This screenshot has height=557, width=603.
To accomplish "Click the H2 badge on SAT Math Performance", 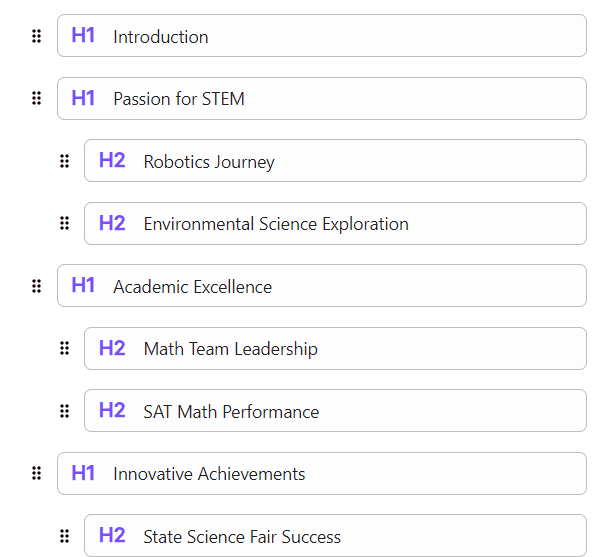I will coord(112,411).
